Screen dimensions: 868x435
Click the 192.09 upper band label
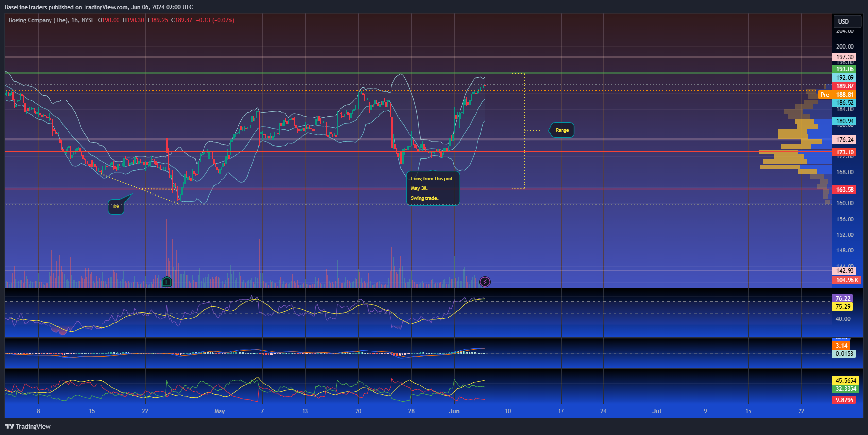[845, 78]
